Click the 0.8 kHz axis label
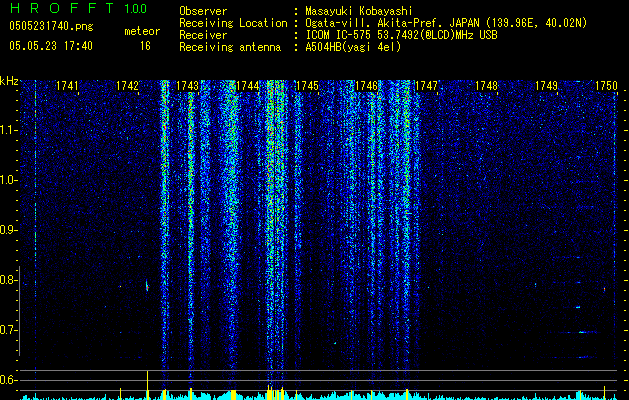The image size is (629, 400). pyautogui.click(x=8, y=280)
